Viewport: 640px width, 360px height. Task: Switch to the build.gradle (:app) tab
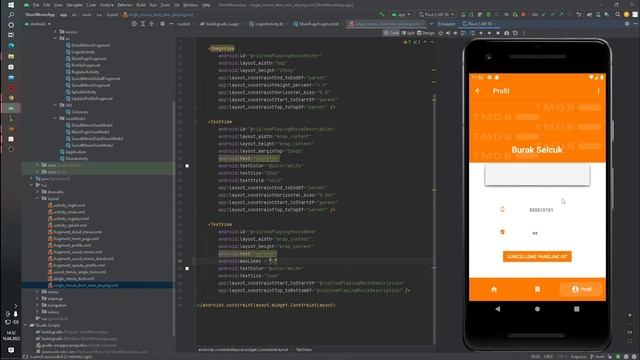pos(220,24)
